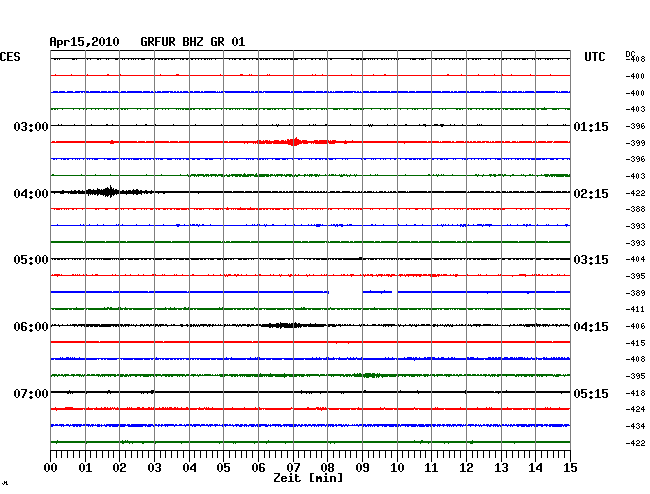Click the UTC time label "04:15"
650x494 pixels.
pos(591,327)
